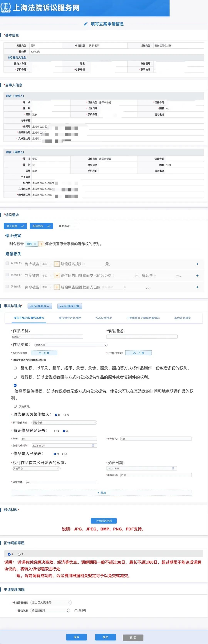The width and height of the screenshot is (208, 644).
Task: Check the 李四 checkbox beside 管辖依据
Action: tap(76, 611)
